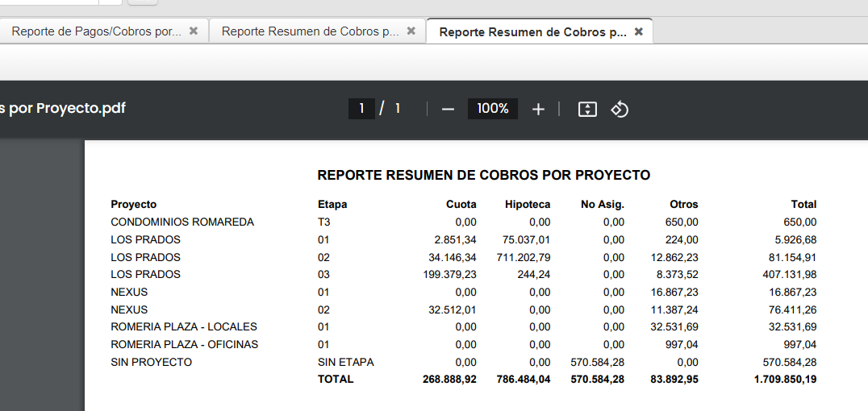Close the active Reporte Resumen de Cobros tab

639,31
